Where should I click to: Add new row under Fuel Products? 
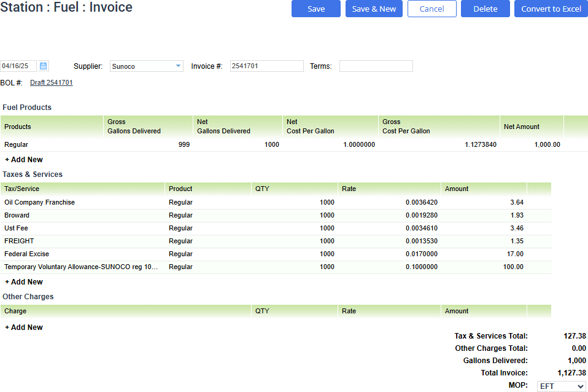click(x=24, y=160)
